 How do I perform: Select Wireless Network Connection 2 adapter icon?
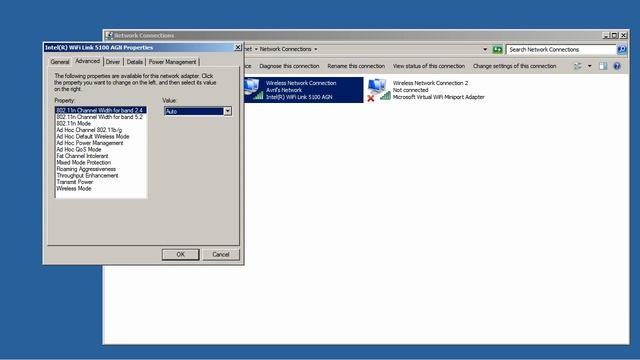click(x=379, y=90)
